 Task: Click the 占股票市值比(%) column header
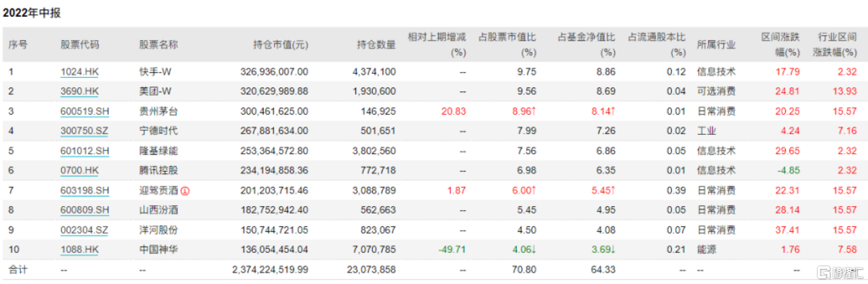coord(507,44)
